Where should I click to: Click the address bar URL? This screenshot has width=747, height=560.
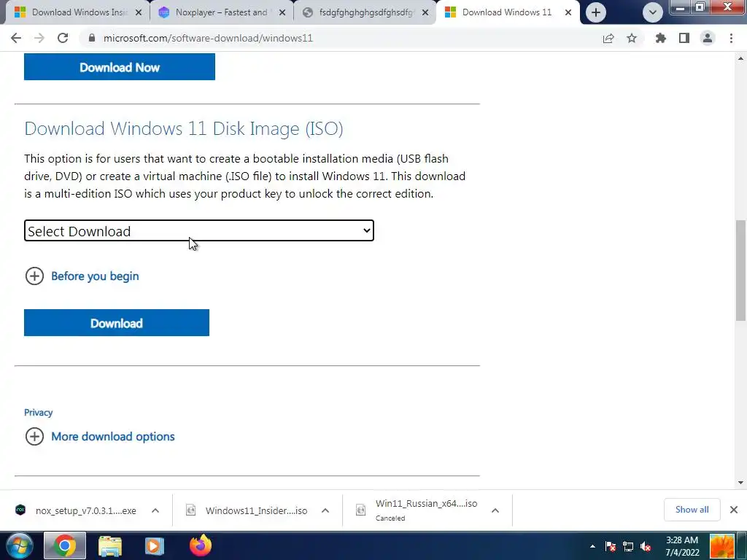point(208,38)
